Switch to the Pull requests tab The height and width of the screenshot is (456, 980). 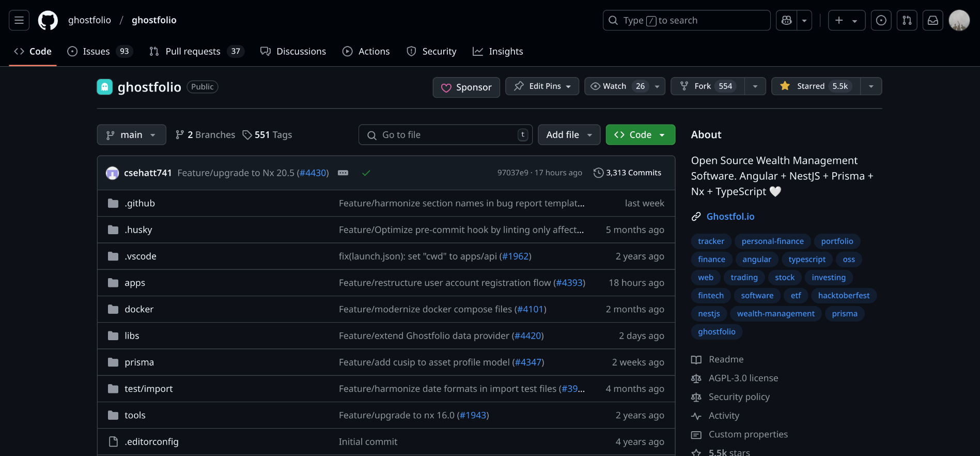[x=196, y=51]
